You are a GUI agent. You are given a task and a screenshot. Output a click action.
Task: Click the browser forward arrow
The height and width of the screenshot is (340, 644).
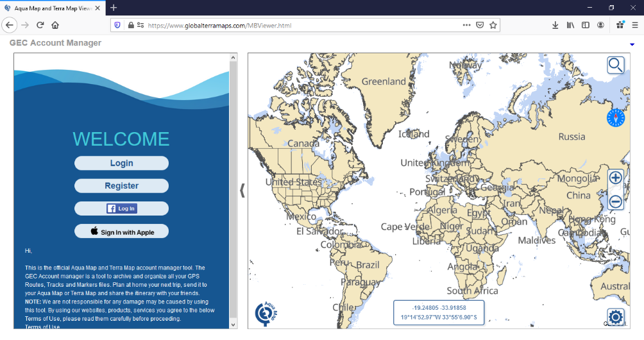[x=25, y=25]
